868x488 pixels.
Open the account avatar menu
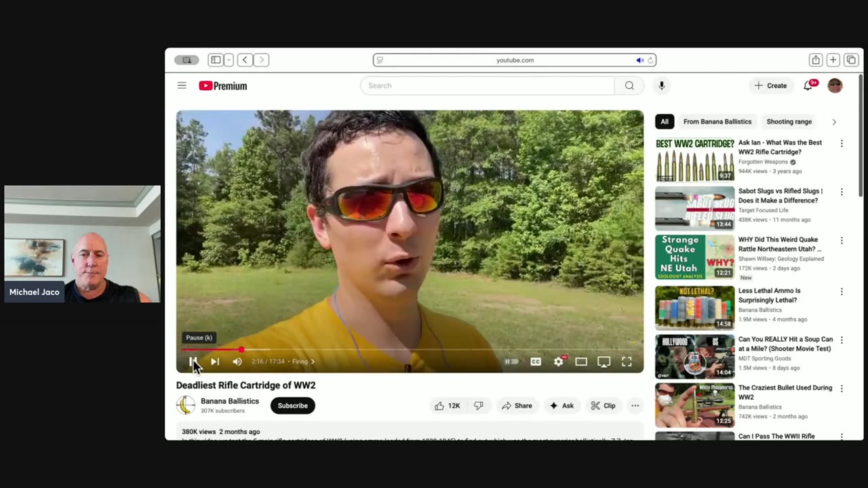[835, 85]
